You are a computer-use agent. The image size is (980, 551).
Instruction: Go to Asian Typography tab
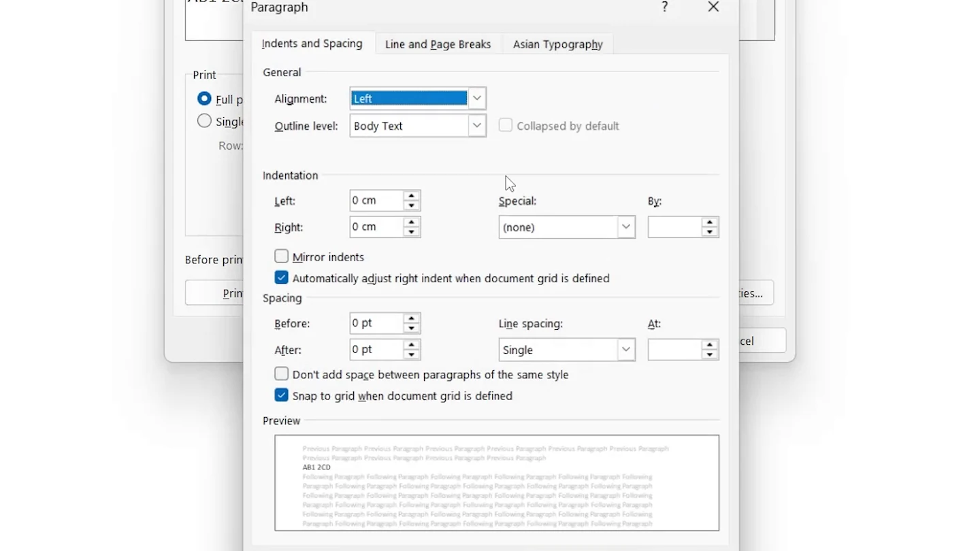coord(558,44)
